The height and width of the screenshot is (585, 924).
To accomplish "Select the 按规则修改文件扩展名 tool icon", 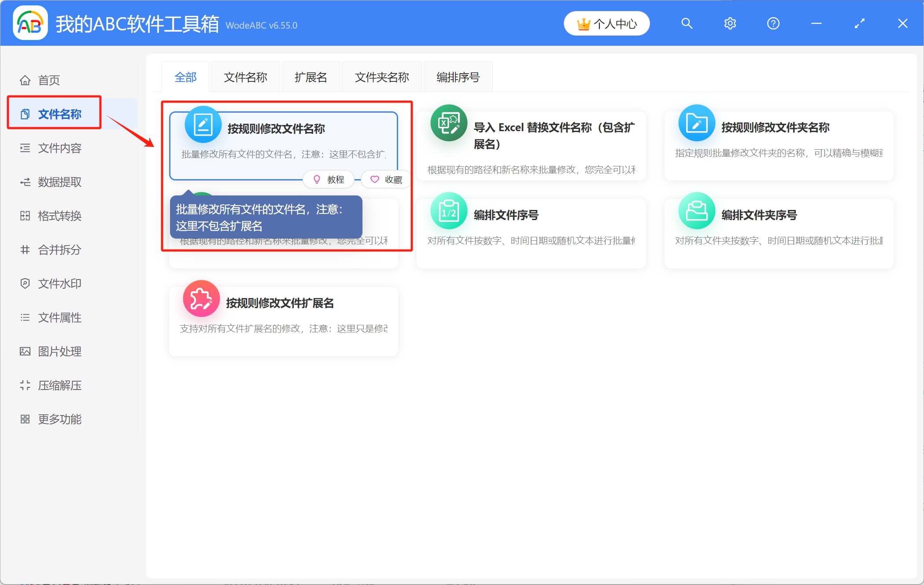I will (201, 298).
